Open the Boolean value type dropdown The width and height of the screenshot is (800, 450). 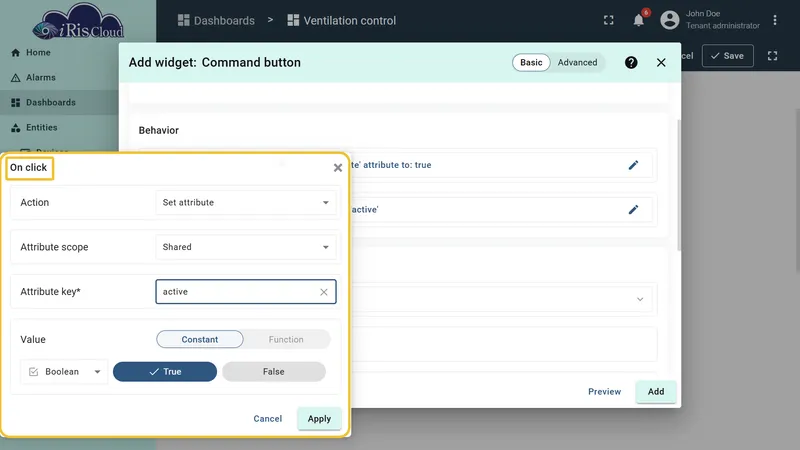(x=64, y=371)
